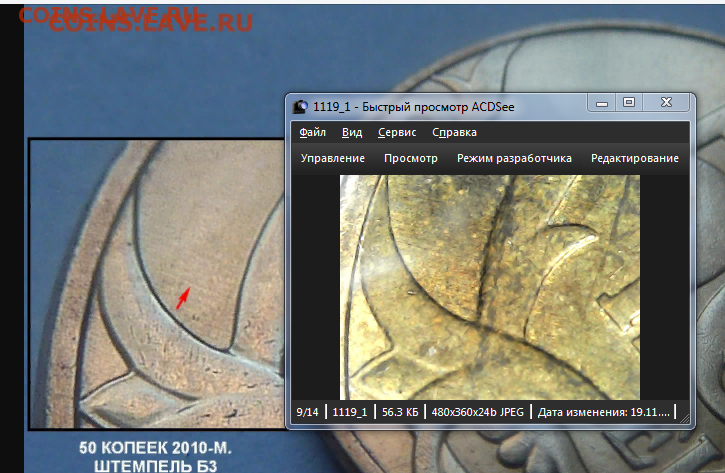Click the 1119_1 filename in status bar
This screenshot has height=473, width=725.
[x=350, y=412]
